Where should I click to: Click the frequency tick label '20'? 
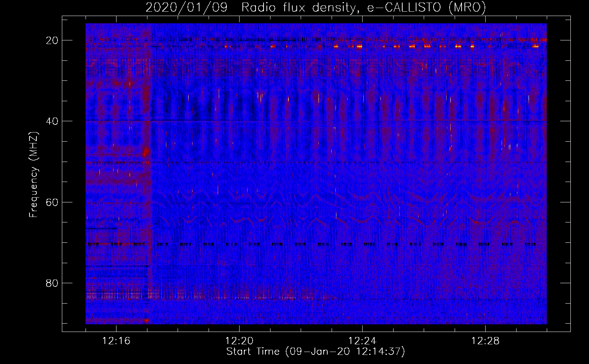pos(52,40)
